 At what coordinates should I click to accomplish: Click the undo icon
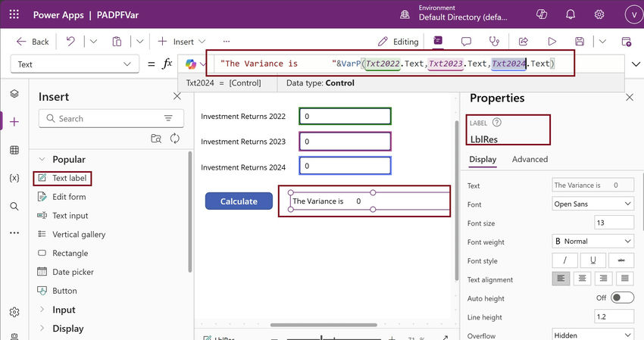coord(70,41)
